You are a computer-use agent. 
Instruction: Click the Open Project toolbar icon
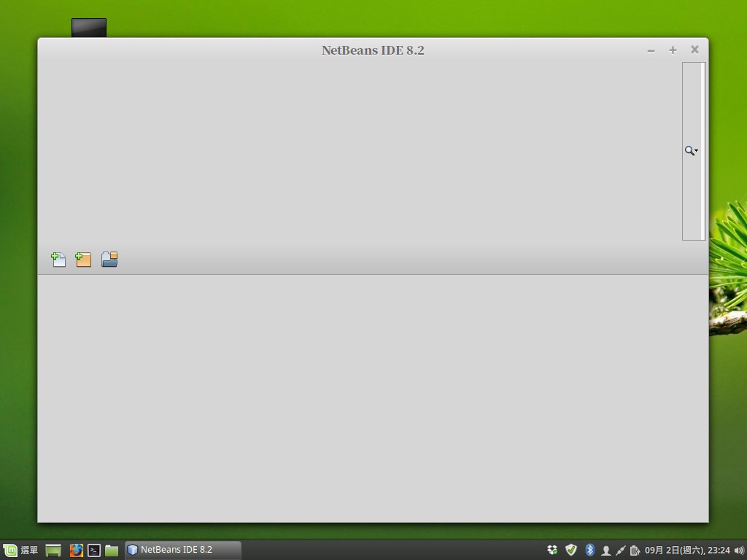pos(109,260)
